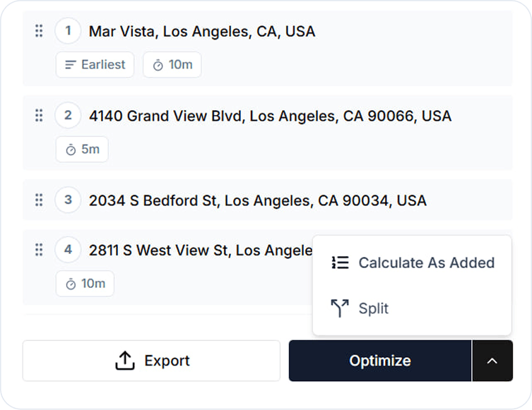Grab the drag handle for stop 4
Viewport: 532px width, 410px height.
click(x=39, y=250)
